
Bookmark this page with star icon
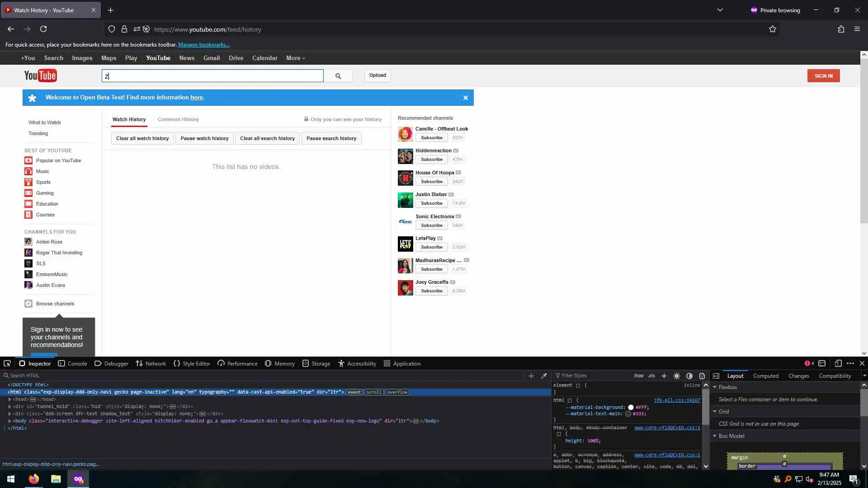(772, 29)
